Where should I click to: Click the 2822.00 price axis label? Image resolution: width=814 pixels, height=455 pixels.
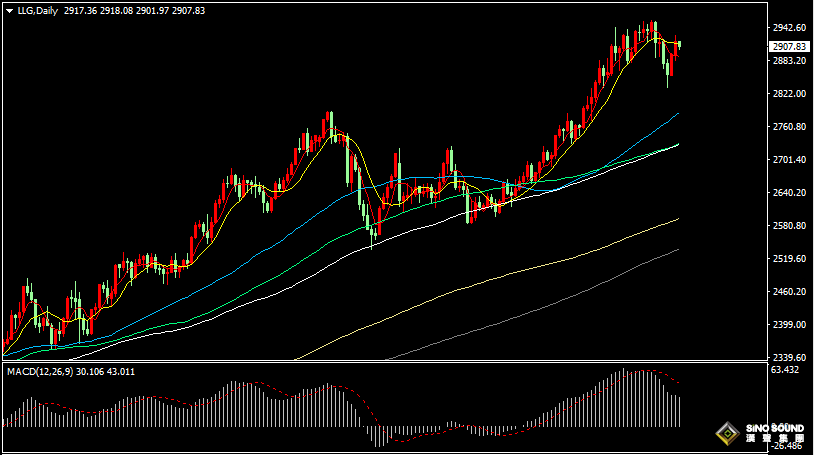point(788,94)
